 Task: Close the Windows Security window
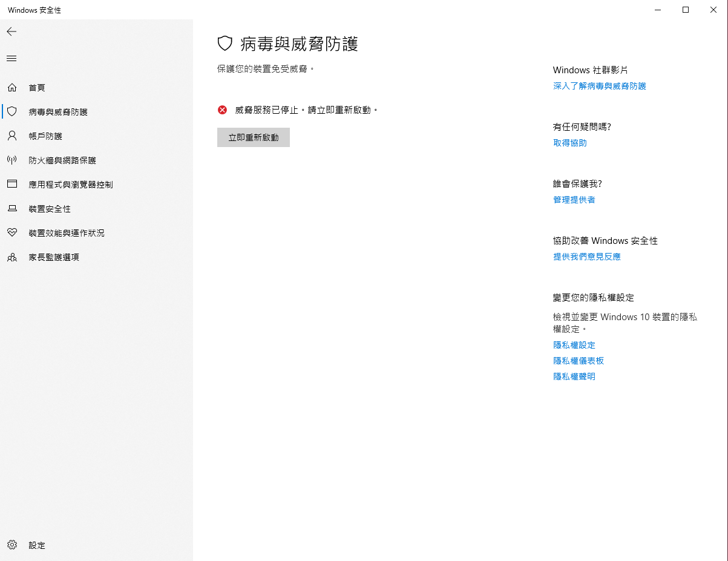(713, 10)
